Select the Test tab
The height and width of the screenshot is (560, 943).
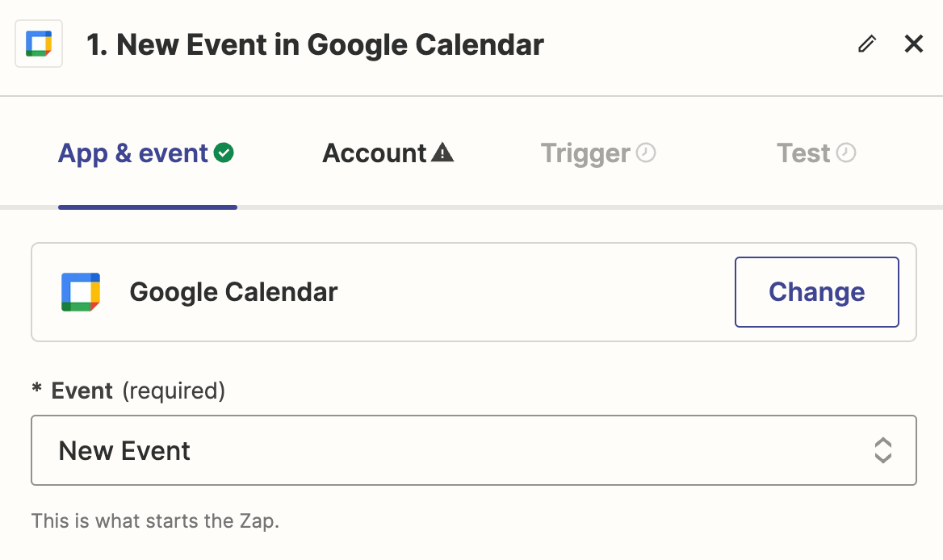pyautogui.click(x=803, y=153)
